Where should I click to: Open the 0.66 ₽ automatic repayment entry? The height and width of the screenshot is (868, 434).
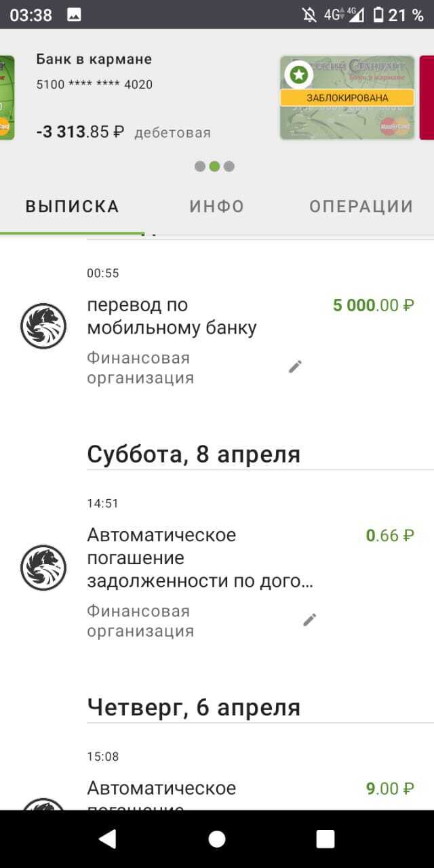pos(200,558)
